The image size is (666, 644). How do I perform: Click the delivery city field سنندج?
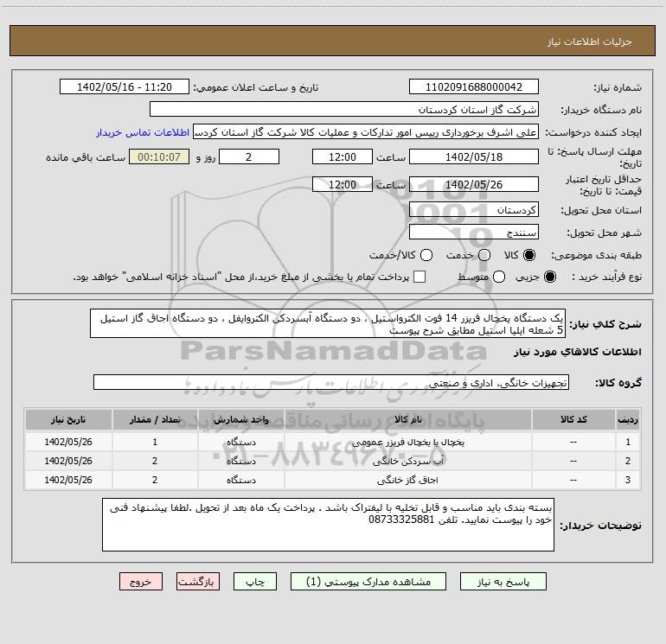click(x=474, y=232)
